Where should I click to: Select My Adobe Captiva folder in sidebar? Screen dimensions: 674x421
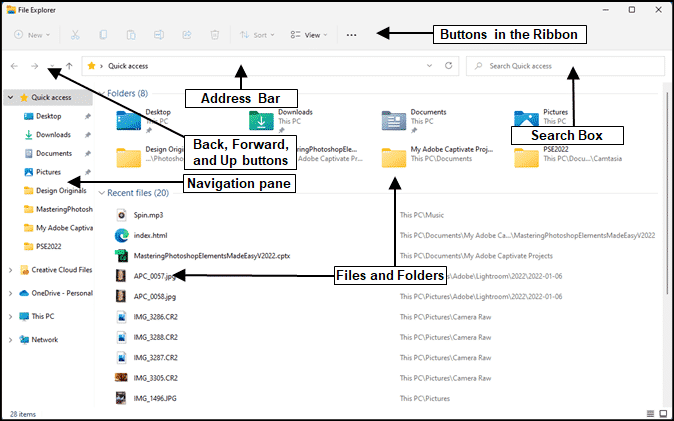[x=64, y=228]
